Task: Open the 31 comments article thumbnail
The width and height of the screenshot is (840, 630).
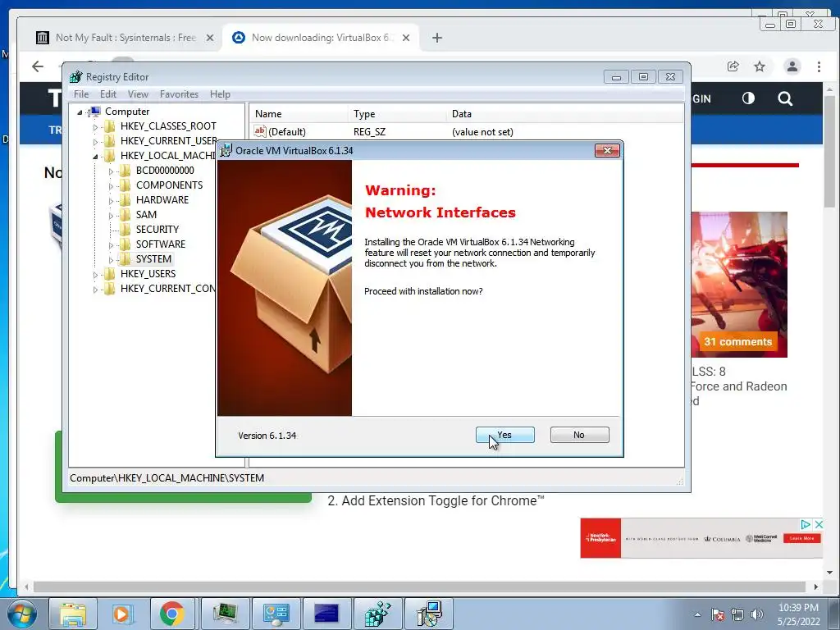Action: coord(739,285)
